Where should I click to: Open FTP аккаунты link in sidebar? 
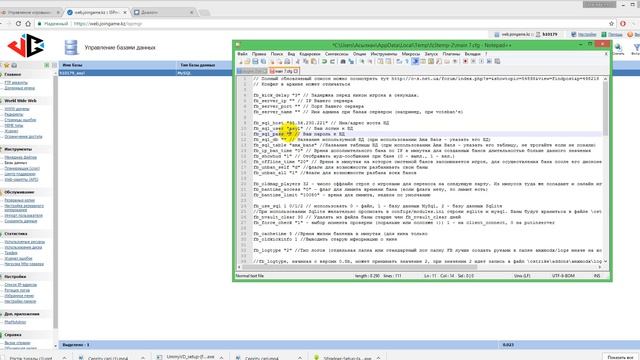pyautogui.click(x=16, y=82)
